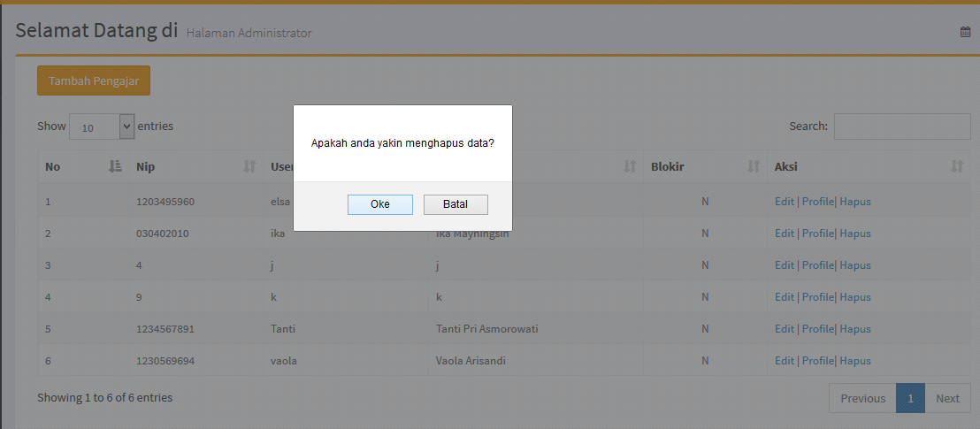Hapus the ika row
980x429 pixels.
855,234
